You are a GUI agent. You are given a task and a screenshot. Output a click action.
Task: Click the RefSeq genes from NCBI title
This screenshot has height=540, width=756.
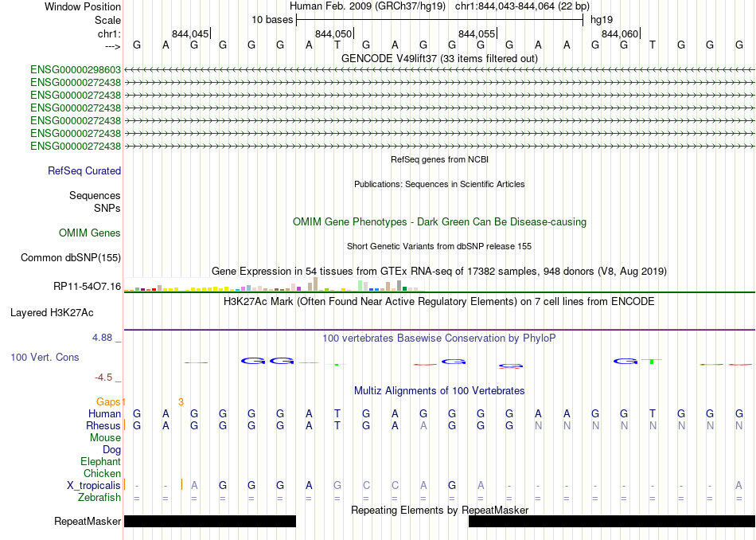[x=440, y=159]
